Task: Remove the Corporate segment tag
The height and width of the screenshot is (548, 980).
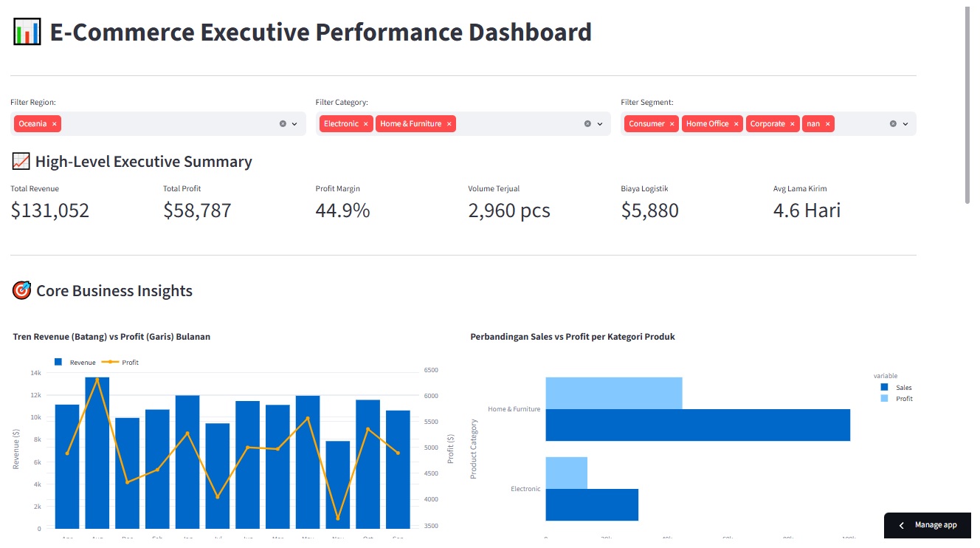Action: pos(793,124)
